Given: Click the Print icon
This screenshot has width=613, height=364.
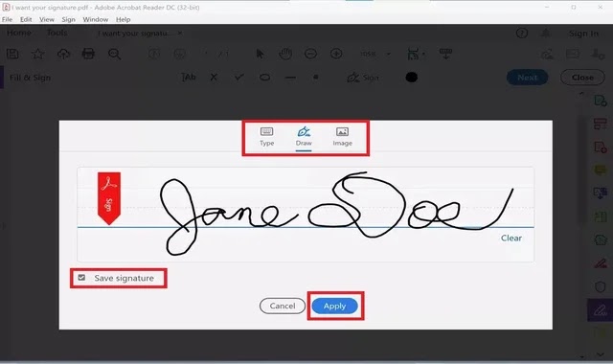Looking at the screenshot, I should click(x=88, y=54).
